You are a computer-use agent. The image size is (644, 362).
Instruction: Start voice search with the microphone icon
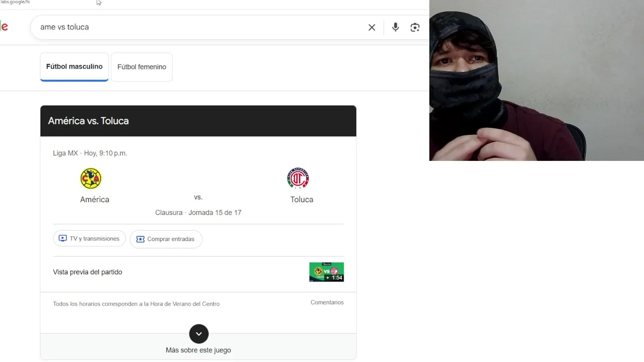(395, 27)
